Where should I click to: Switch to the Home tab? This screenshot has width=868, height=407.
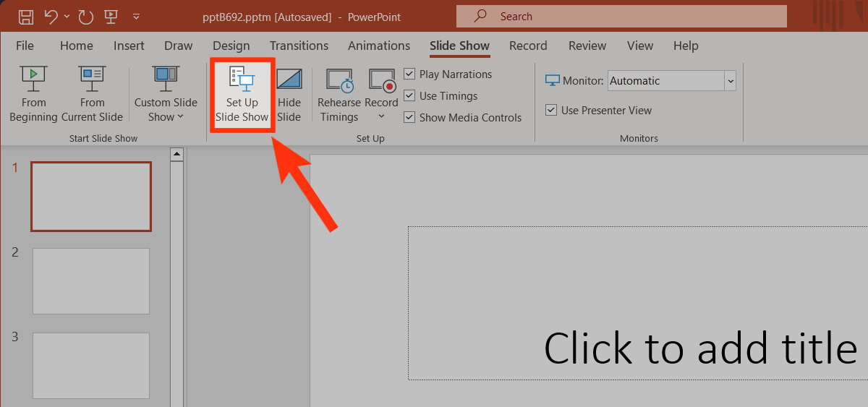click(x=76, y=46)
